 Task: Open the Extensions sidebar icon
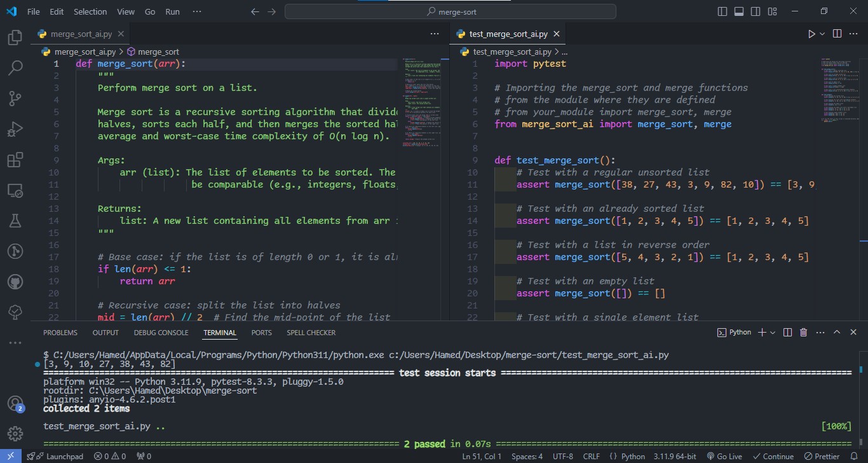(x=15, y=160)
